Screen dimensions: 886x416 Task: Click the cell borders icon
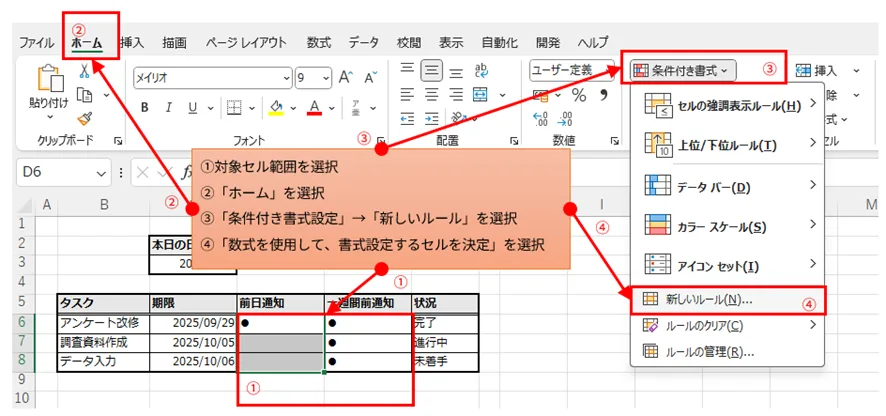(234, 108)
